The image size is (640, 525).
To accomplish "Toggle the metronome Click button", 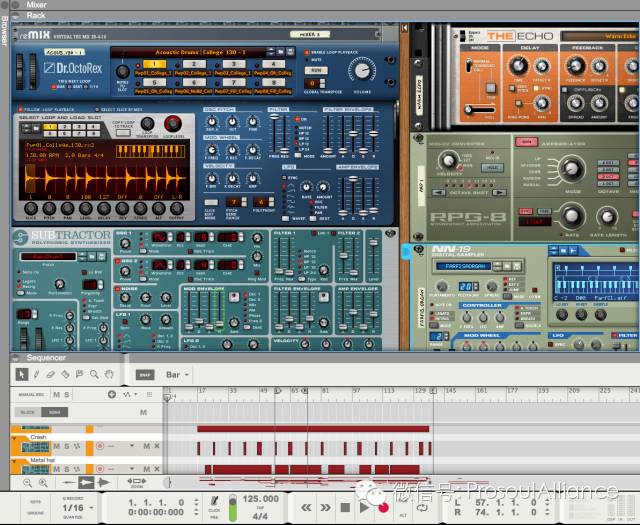I will 213,507.
